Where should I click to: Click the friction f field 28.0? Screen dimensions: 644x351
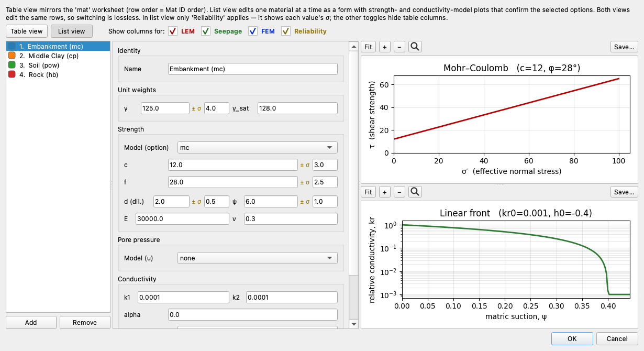[233, 182]
